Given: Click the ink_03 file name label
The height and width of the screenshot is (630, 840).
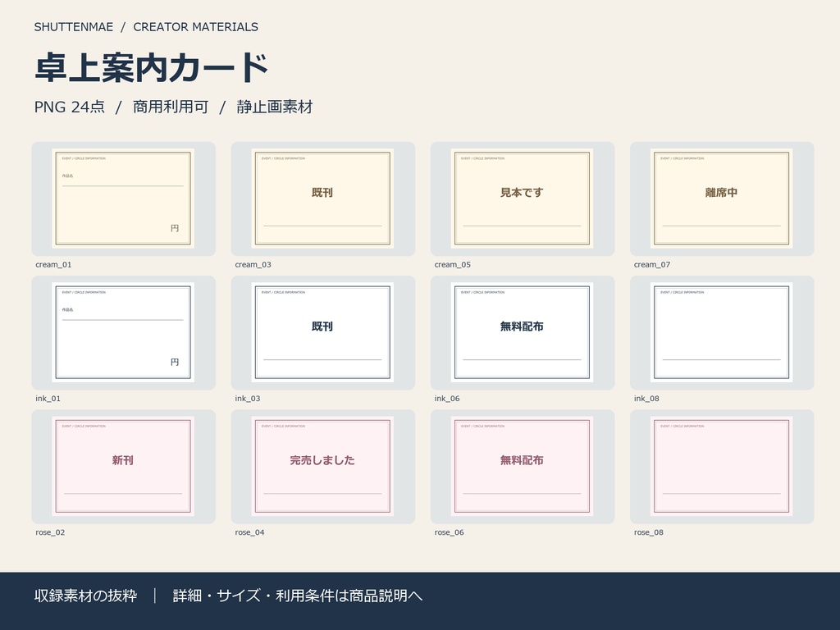Looking at the screenshot, I should (248, 399).
